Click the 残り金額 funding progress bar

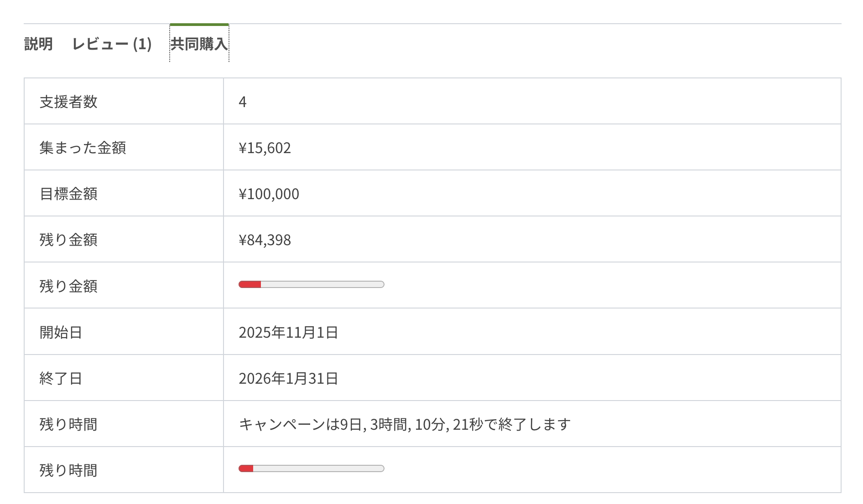tap(311, 285)
